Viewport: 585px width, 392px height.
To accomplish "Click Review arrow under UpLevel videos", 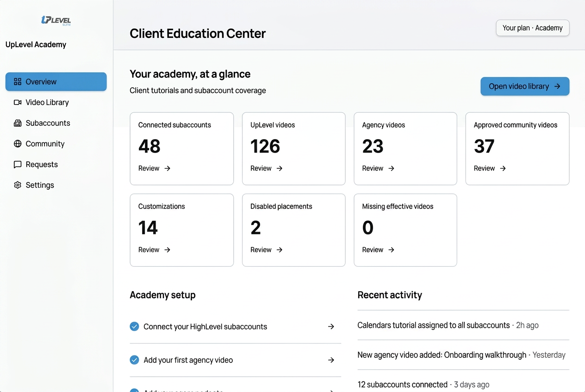I will [x=280, y=168].
